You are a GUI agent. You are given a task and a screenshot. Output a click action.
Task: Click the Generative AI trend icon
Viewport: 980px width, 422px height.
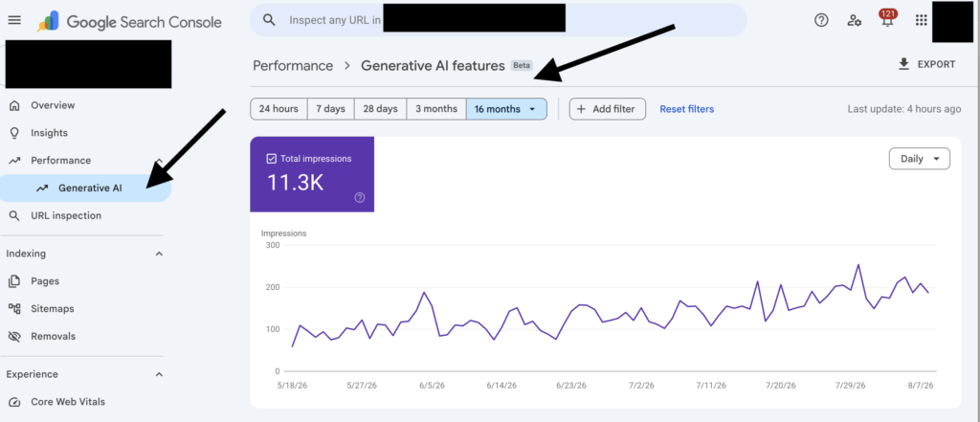(42, 189)
